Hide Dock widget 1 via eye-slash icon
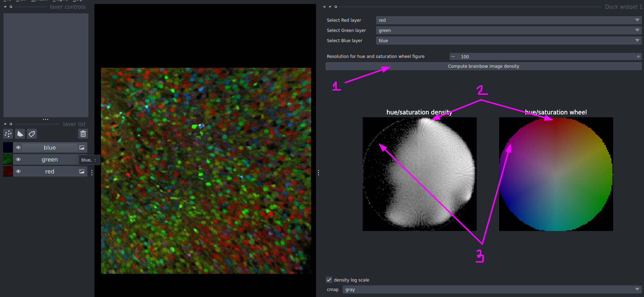Image resolution: width=644 pixels, height=297 pixels. click(x=330, y=7)
